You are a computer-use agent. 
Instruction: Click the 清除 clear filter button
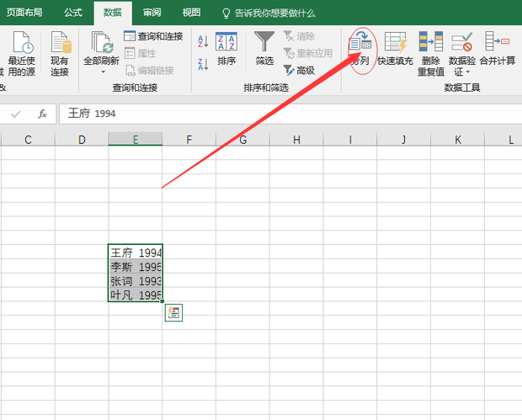coord(299,36)
